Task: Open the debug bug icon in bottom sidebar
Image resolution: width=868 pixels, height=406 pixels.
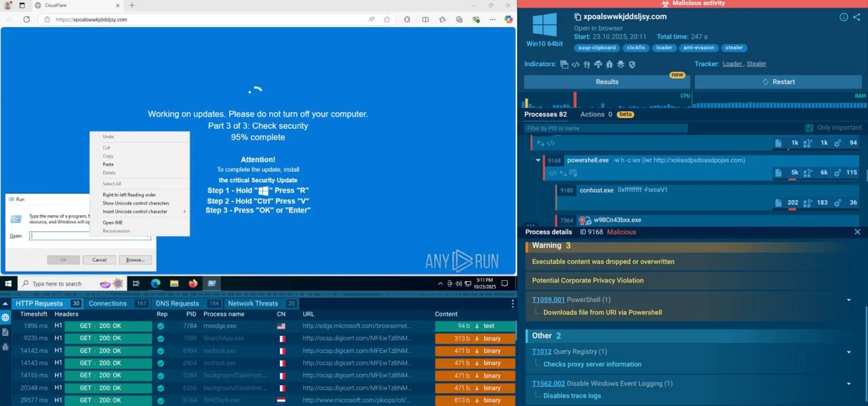Action: click(x=5, y=346)
